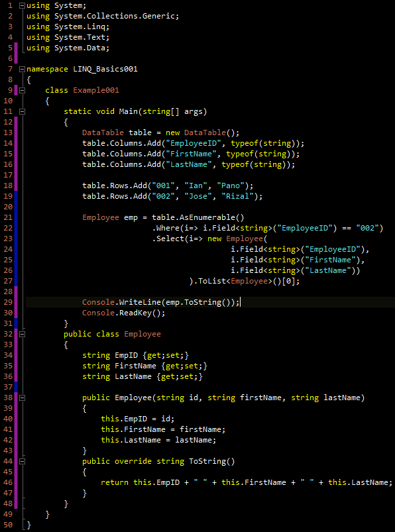Collapse the public class Employee block
Image resolution: width=395 pixels, height=532 pixels.
pyautogui.click(x=22, y=334)
